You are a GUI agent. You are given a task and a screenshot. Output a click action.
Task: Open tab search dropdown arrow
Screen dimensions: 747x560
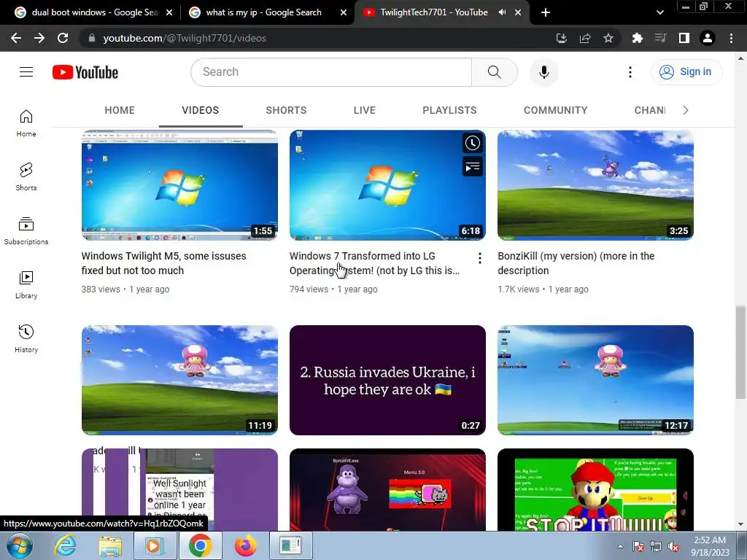click(x=659, y=12)
